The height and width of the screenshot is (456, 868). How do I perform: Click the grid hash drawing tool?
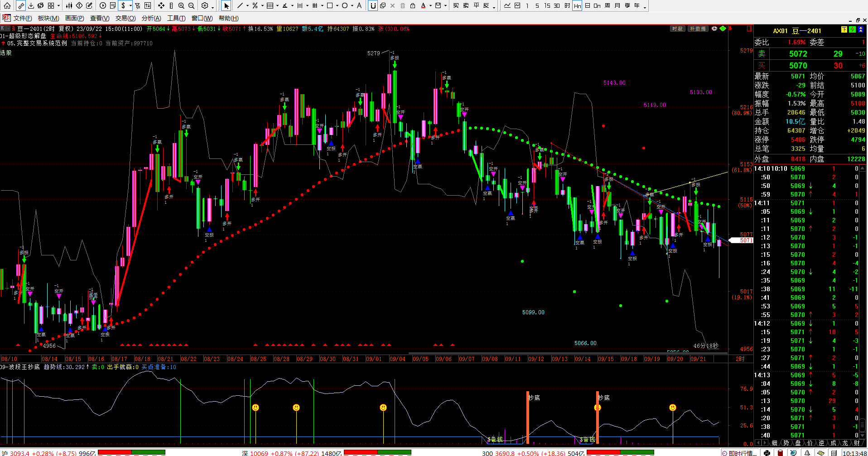314,5
